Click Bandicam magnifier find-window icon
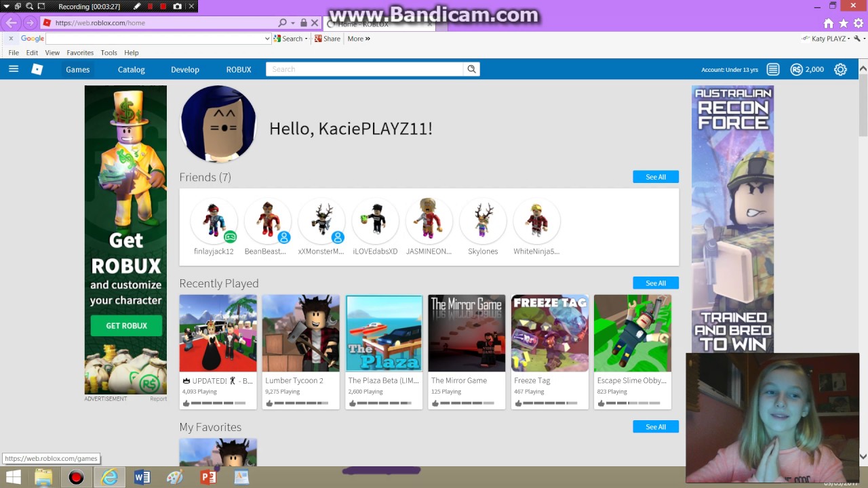 coord(30,6)
